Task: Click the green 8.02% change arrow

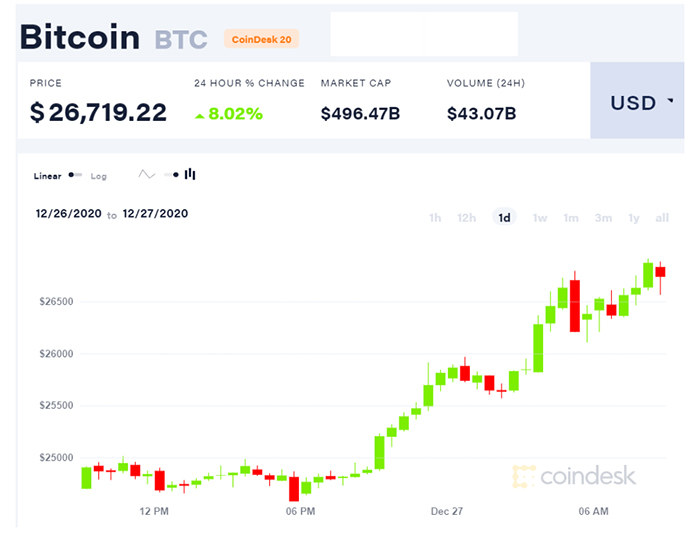Action: click(x=200, y=116)
